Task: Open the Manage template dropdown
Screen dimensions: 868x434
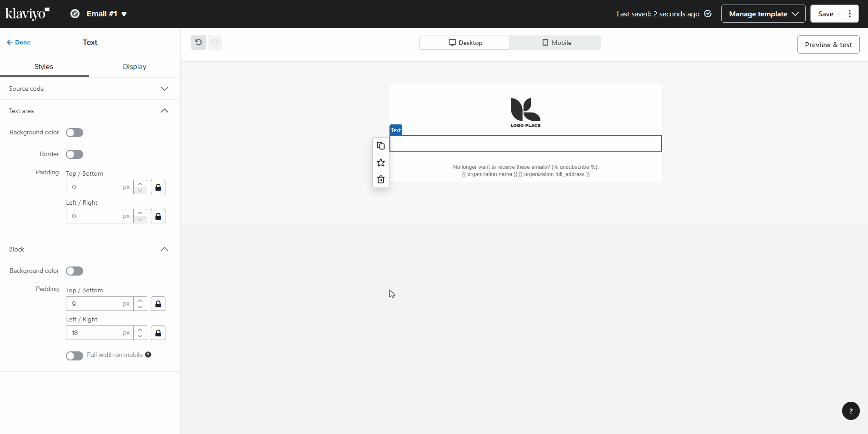Action: pyautogui.click(x=763, y=14)
